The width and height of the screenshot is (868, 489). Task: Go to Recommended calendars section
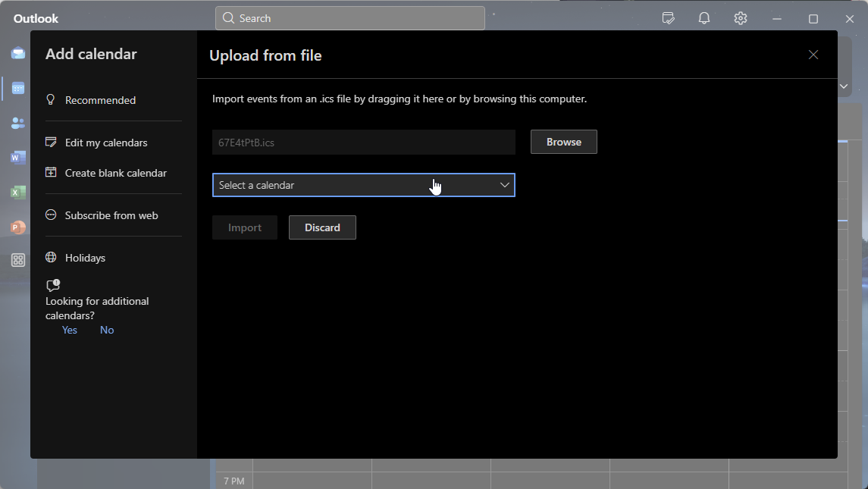[x=100, y=100]
